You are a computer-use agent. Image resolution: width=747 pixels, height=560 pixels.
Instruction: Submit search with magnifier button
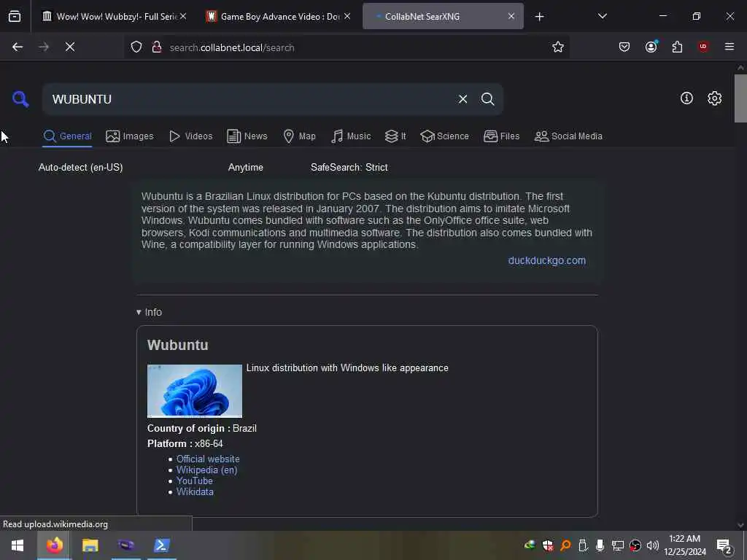487,99
